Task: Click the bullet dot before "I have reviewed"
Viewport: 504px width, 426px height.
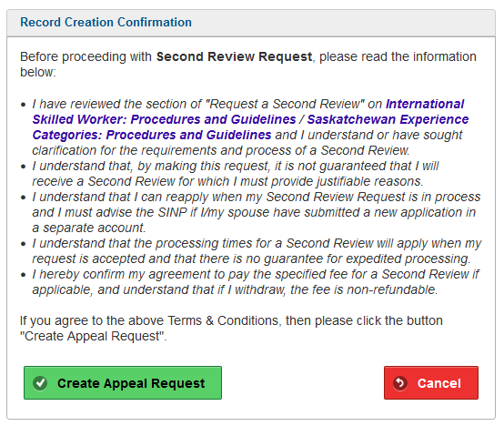Action: pyautogui.click(x=23, y=105)
